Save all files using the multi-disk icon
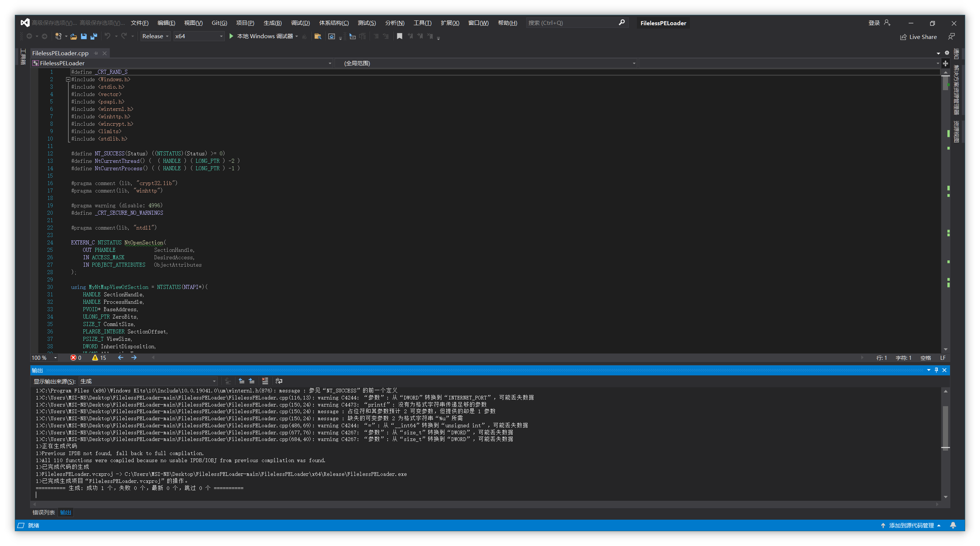This screenshot has height=546, width=980. (94, 36)
